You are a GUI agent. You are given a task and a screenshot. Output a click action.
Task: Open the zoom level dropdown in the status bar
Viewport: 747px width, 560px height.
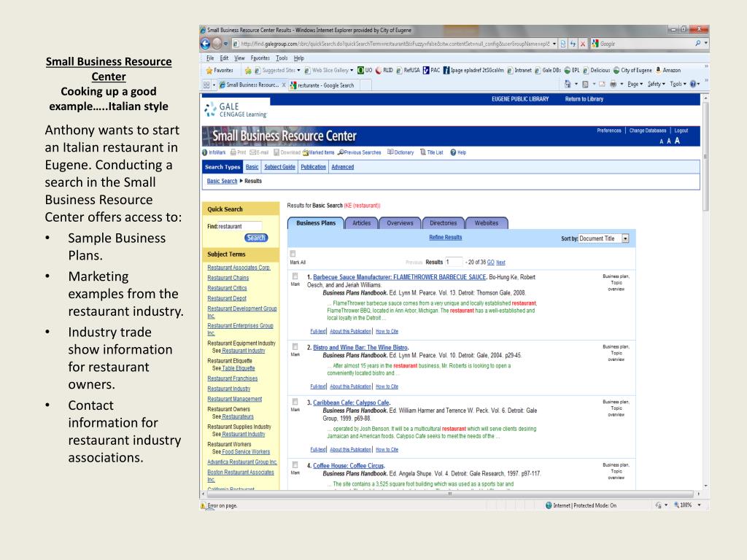pyautogui.click(x=699, y=505)
